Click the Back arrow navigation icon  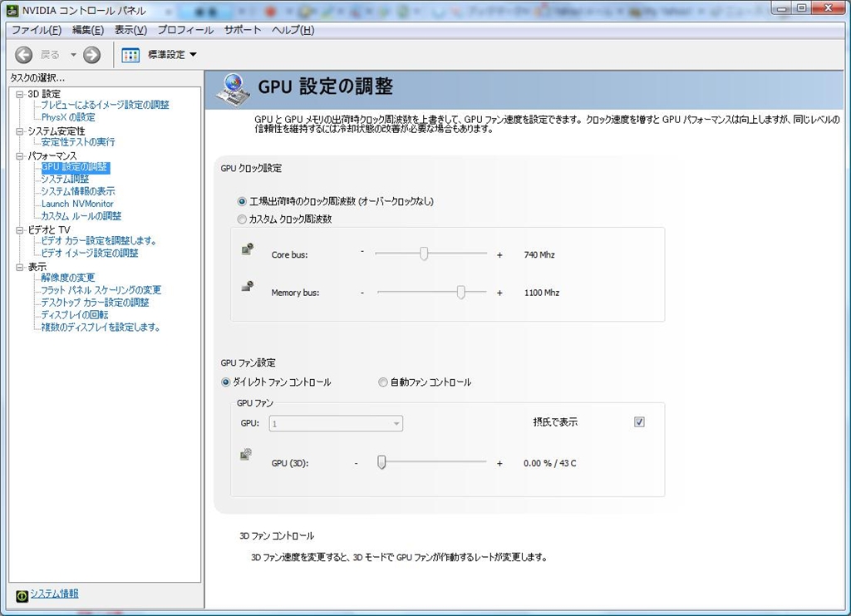point(23,54)
